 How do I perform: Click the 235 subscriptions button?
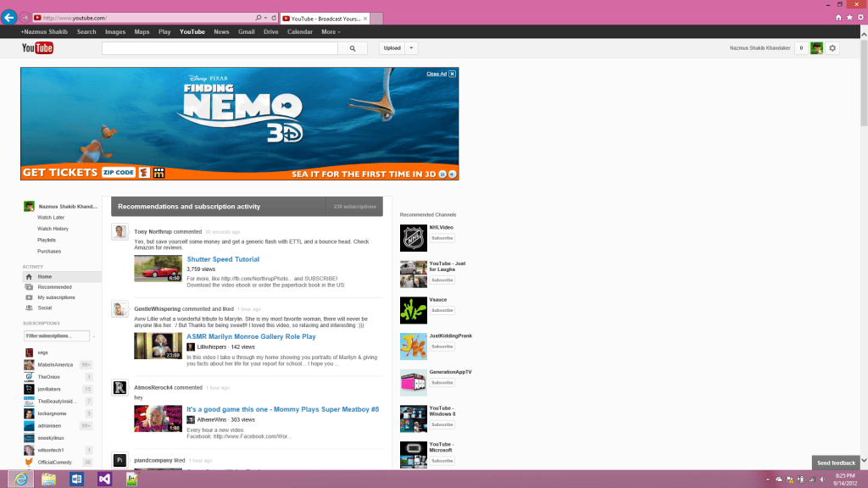tap(355, 207)
